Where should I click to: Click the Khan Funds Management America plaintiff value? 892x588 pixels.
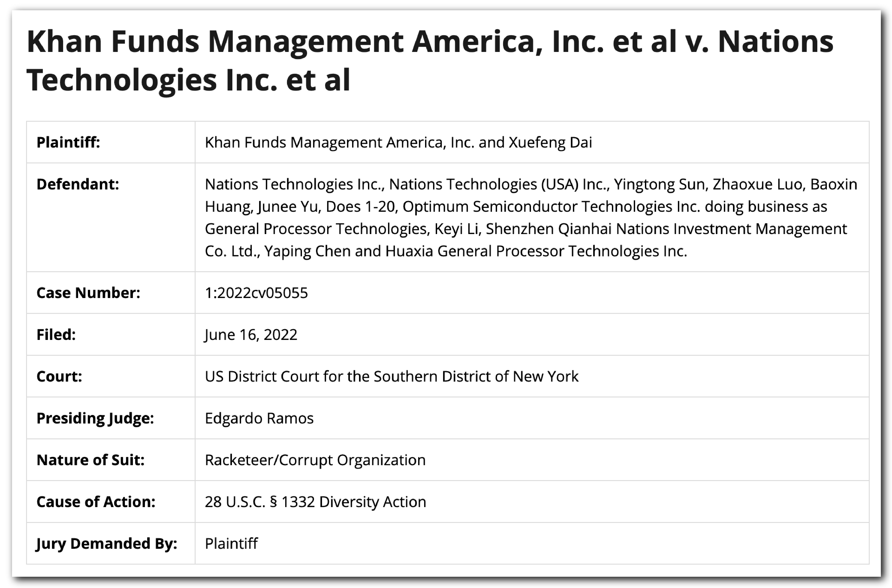tap(398, 142)
